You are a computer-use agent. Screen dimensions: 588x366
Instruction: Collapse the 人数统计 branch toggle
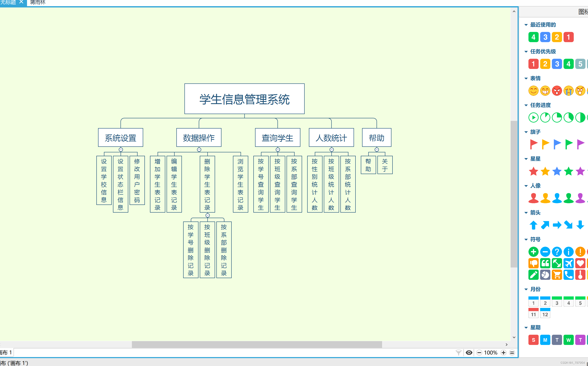[331, 150]
